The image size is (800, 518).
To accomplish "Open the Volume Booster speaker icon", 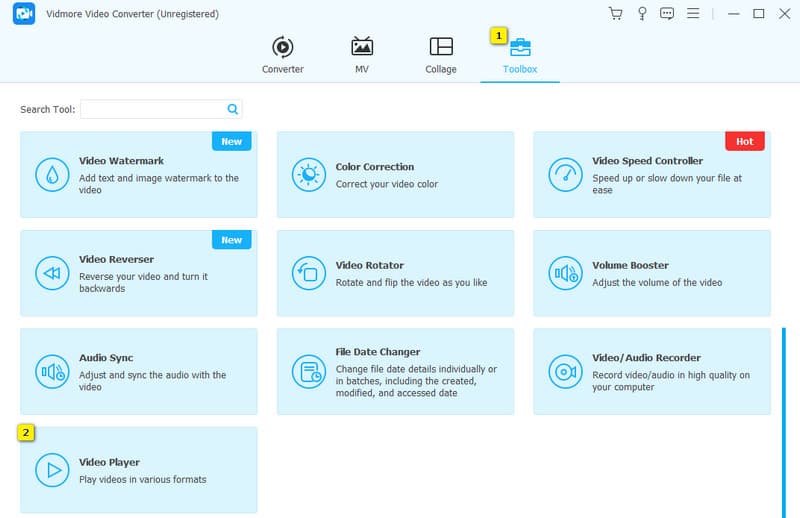I will tap(565, 273).
